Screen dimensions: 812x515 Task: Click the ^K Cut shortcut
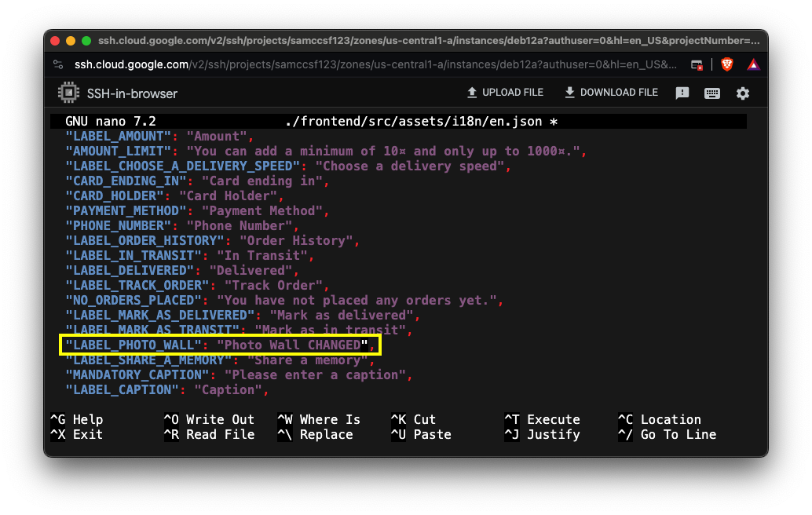413,420
